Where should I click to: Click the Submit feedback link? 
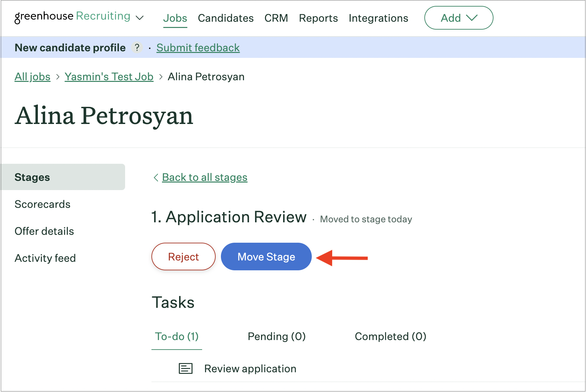pos(198,48)
